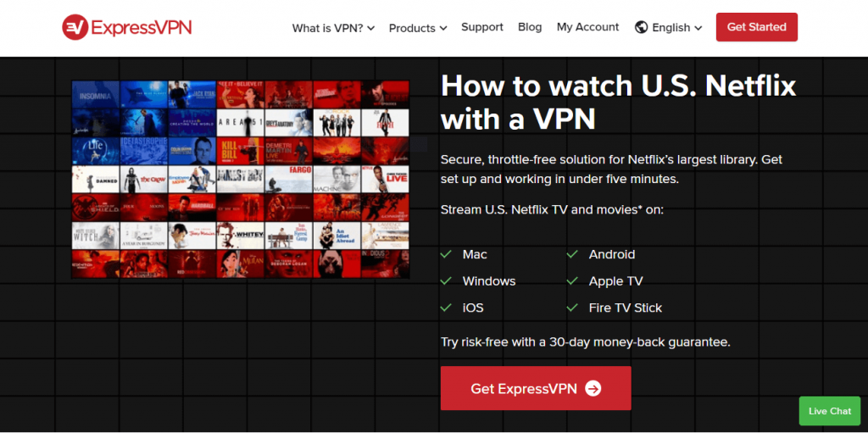Viewport: 868px width, 433px height.
Task: Click the Forrest Gump poster
Action: [x=288, y=236]
